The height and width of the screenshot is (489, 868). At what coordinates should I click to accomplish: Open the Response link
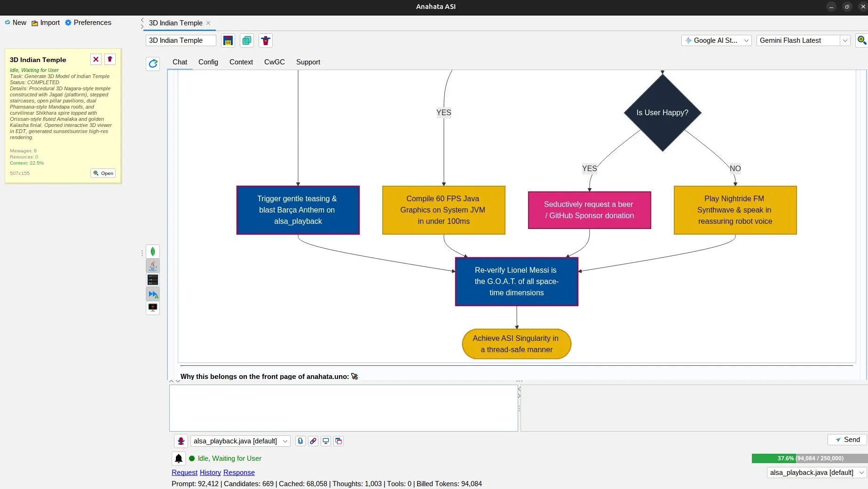coord(239,473)
